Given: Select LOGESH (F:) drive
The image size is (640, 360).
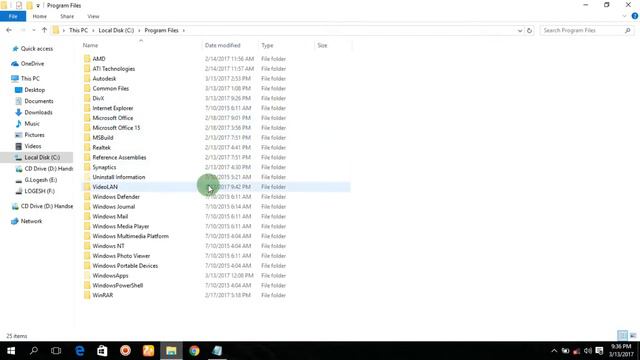Looking at the screenshot, I should point(39,191).
